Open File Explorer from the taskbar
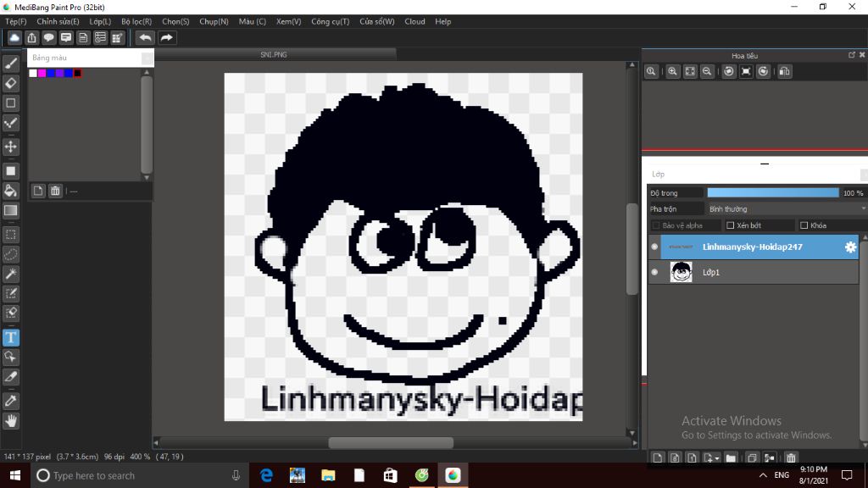 328,475
